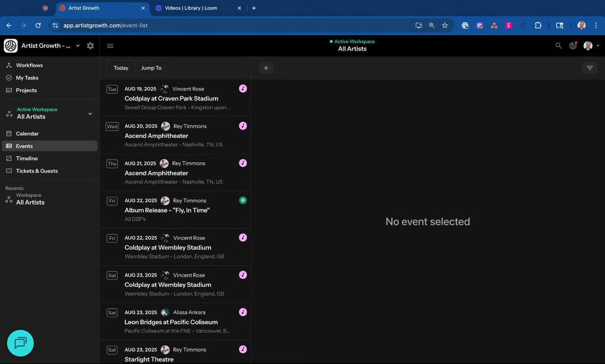
Task: Toggle the hamburger menu in the header
Action: coord(110,46)
